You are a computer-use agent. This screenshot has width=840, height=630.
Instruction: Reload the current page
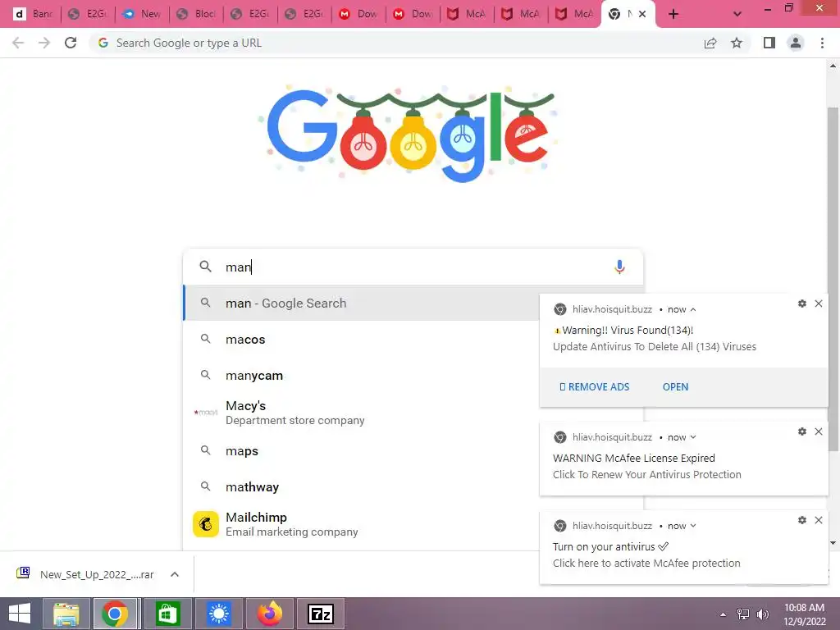pos(71,43)
